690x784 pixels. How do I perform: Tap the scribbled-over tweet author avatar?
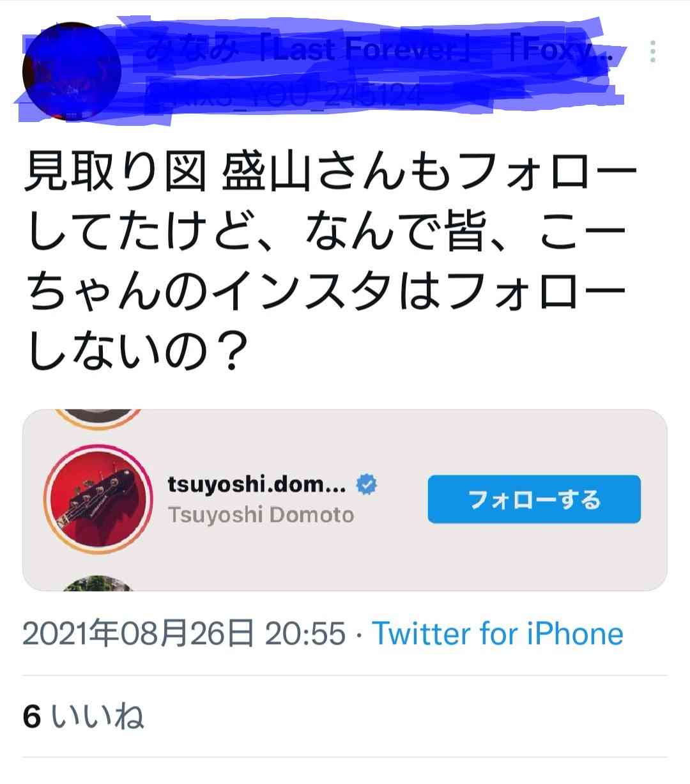72,72
